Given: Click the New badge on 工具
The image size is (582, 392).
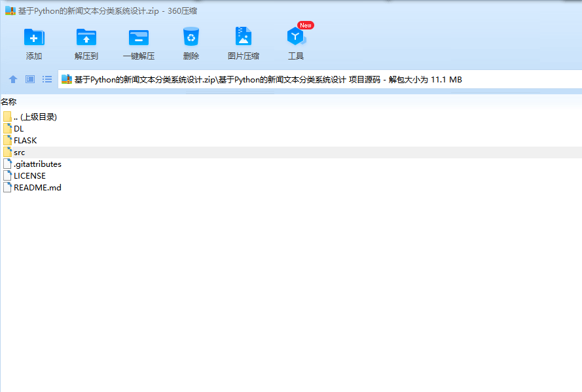Looking at the screenshot, I should pyautogui.click(x=306, y=26).
